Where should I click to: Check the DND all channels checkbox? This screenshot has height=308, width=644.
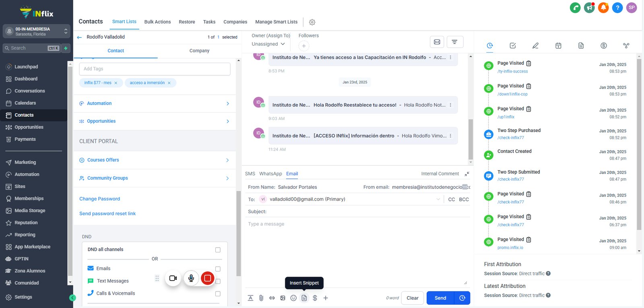[218, 250]
